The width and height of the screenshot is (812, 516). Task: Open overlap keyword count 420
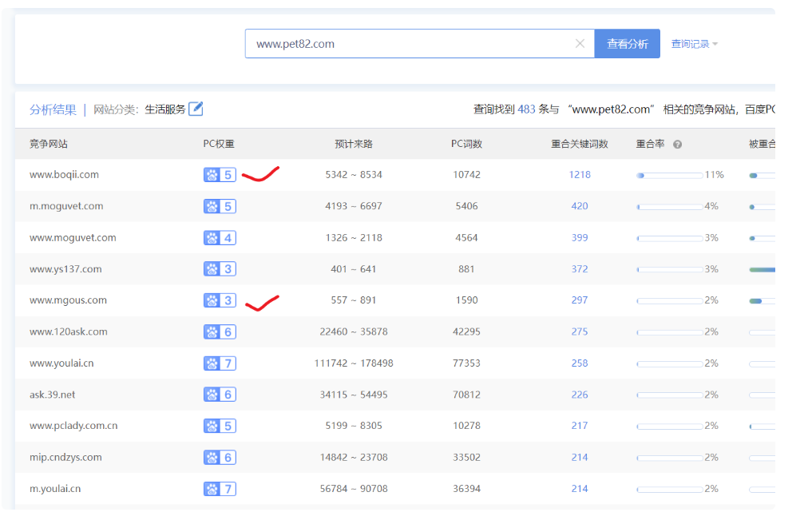point(580,206)
